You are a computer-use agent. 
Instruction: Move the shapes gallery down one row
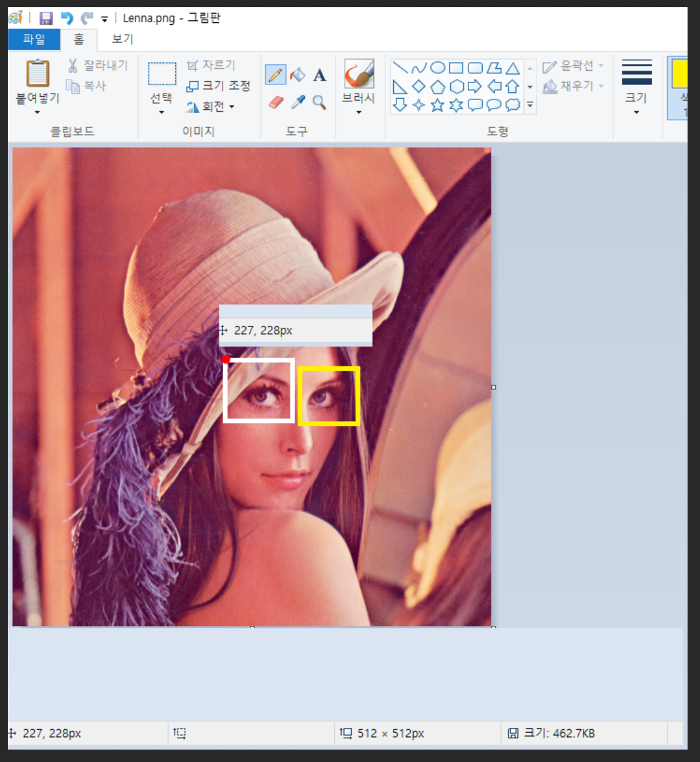[x=530, y=87]
